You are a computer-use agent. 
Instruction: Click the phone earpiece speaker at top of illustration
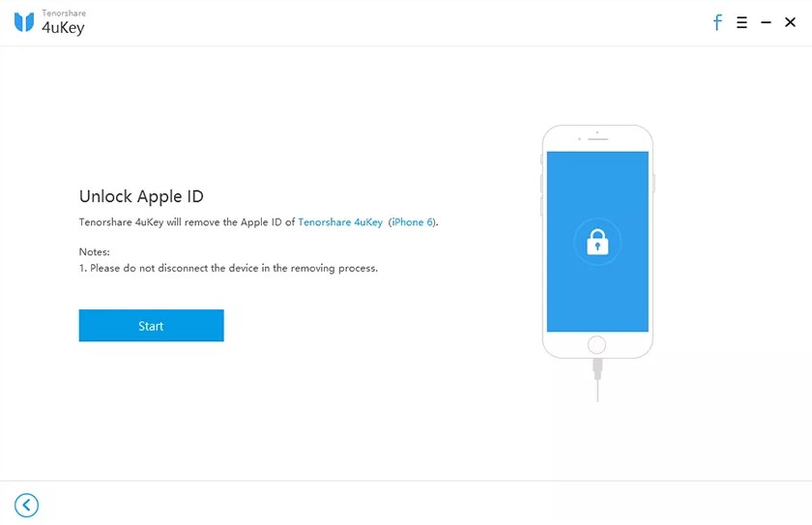point(597,139)
